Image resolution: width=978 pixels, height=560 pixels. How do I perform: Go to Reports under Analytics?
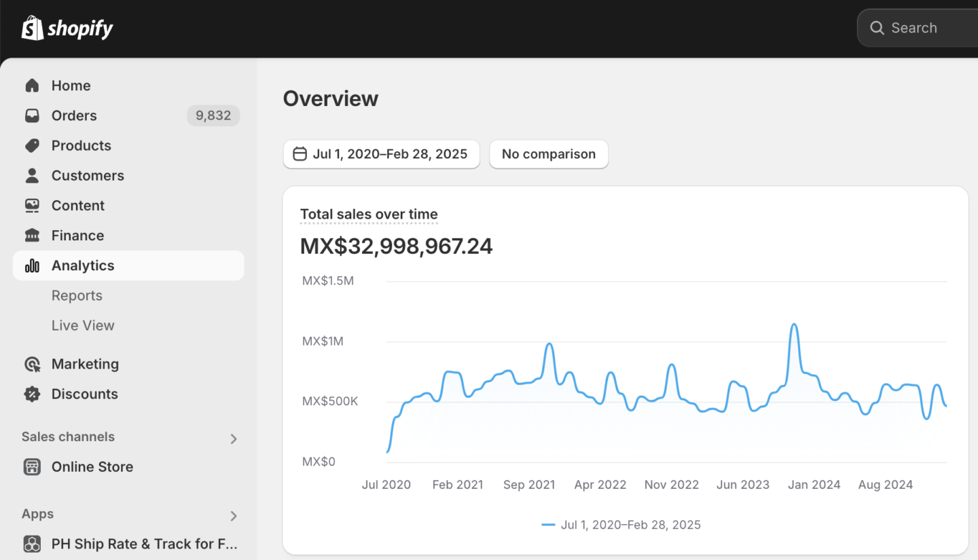coord(77,295)
